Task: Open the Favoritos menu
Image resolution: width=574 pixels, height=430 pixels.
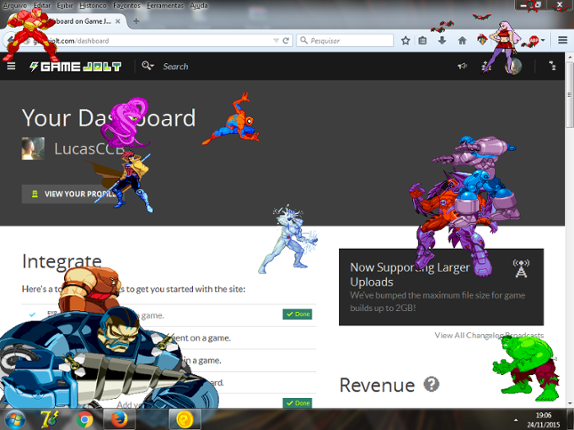Action: click(127, 5)
